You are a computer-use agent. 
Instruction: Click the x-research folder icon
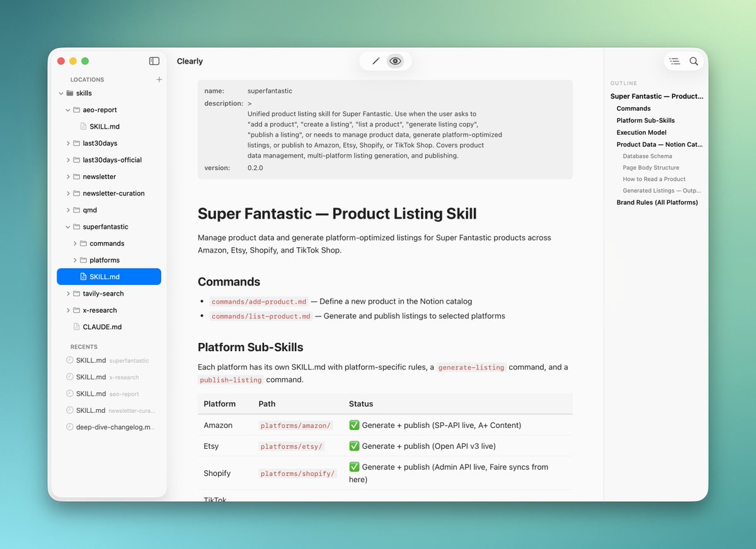[77, 310]
